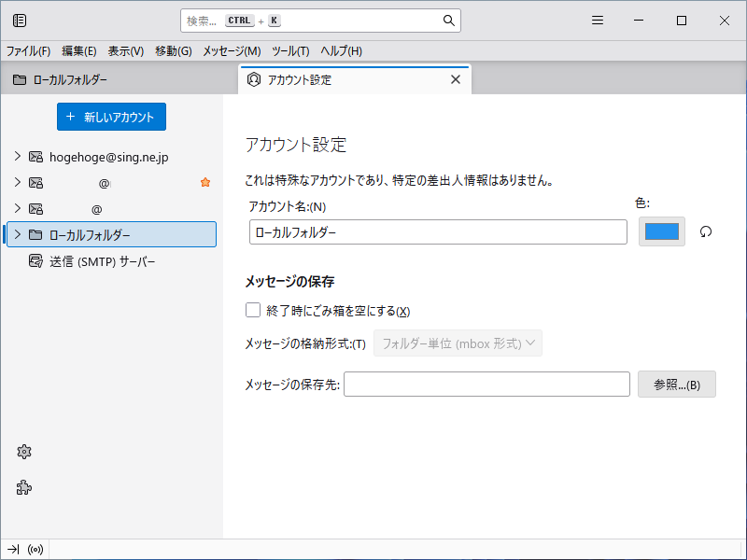
Task: Click the search magnifier icon
Action: point(449,21)
